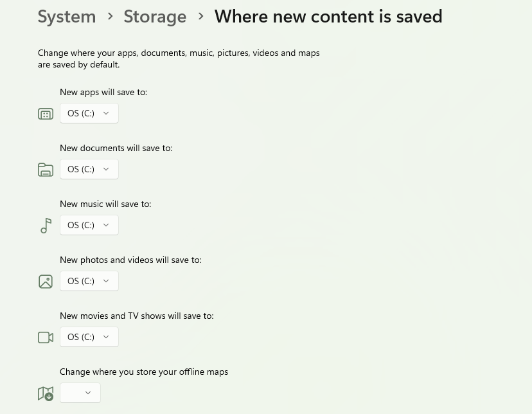The image size is (532, 414).
Task: Click the "New documents will save to:" label
Action: pos(116,148)
